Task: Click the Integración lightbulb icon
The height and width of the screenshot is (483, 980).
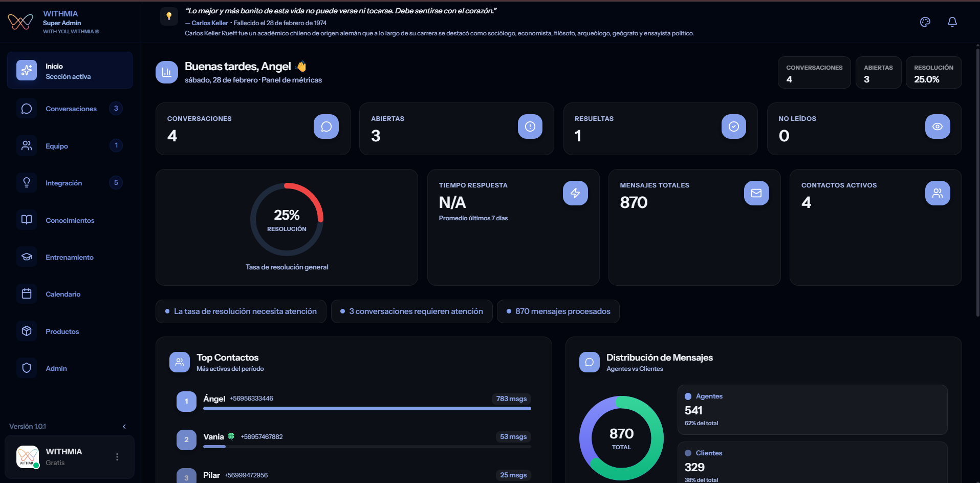Action: 27,182
